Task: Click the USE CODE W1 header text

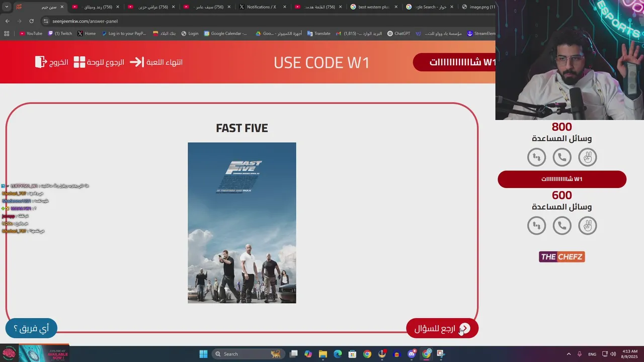Action: click(321, 63)
